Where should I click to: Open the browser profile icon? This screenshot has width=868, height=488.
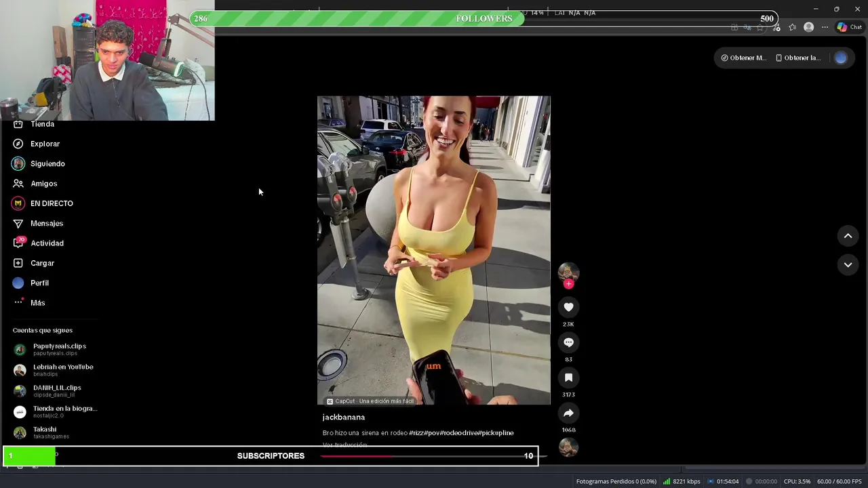(808, 27)
